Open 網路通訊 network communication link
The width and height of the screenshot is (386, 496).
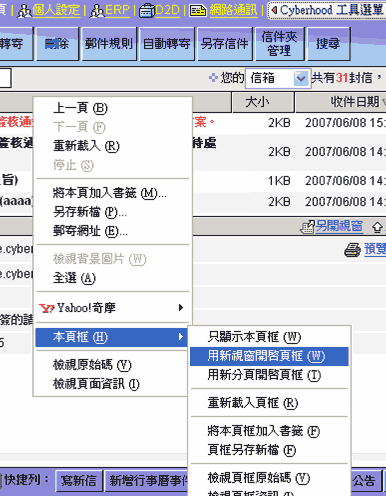[233, 11]
